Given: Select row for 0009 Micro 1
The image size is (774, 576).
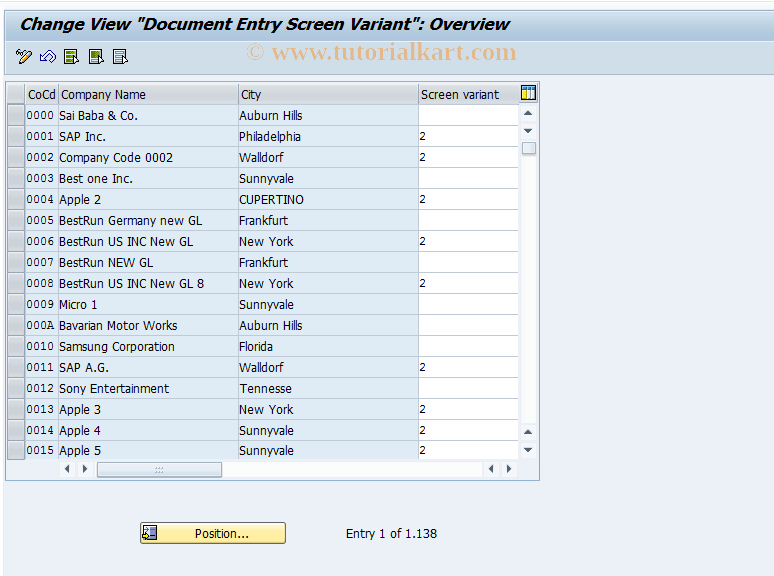Looking at the screenshot, I should (16, 304).
